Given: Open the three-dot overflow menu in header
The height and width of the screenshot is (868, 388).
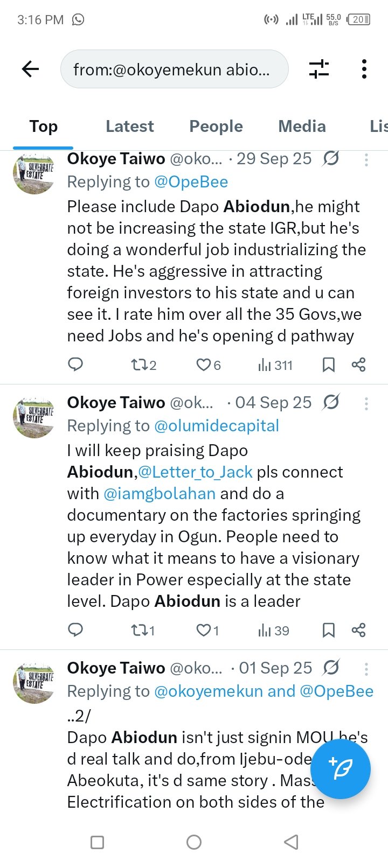Looking at the screenshot, I should [x=364, y=69].
